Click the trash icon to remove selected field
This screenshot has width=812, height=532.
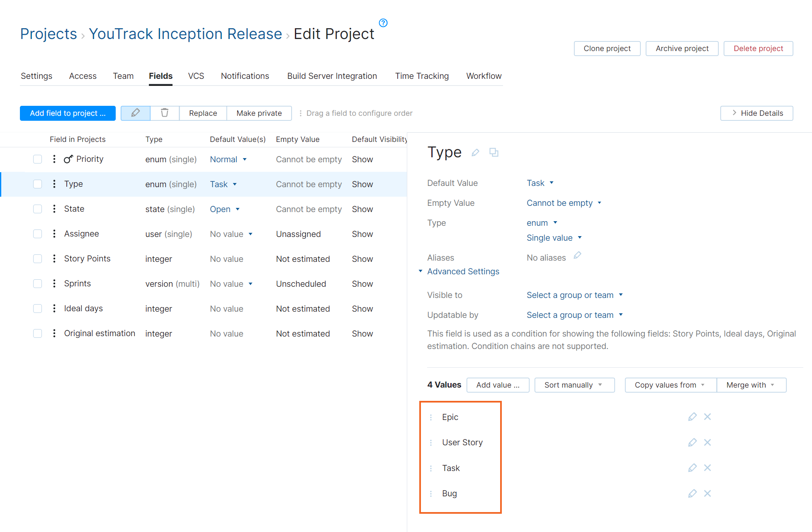165,113
